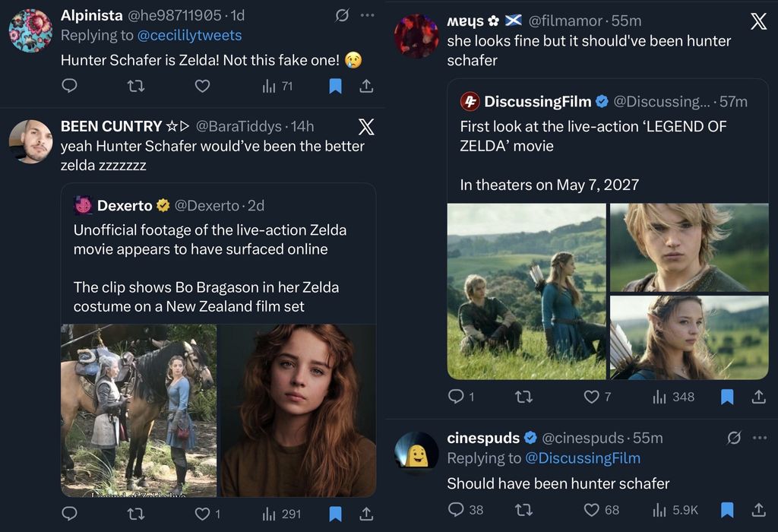Retweet BEEN CUNTRY's quote tweet
Image resolution: width=778 pixels, height=532 pixels.
[x=135, y=515]
